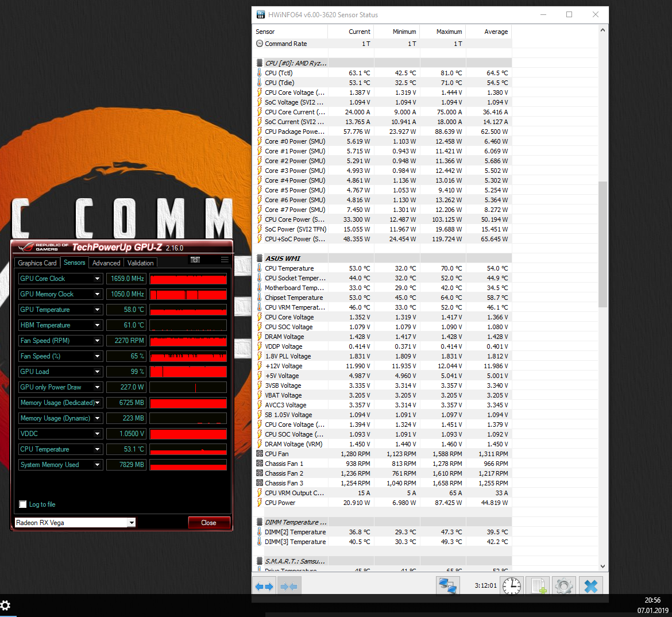Open the Memory Usage (Dedicated) sensor dropdown

[97, 403]
